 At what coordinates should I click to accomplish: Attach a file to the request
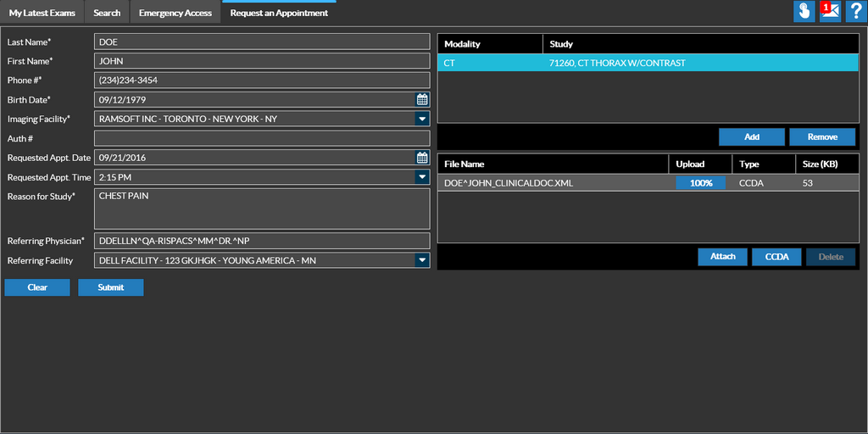[x=722, y=257]
